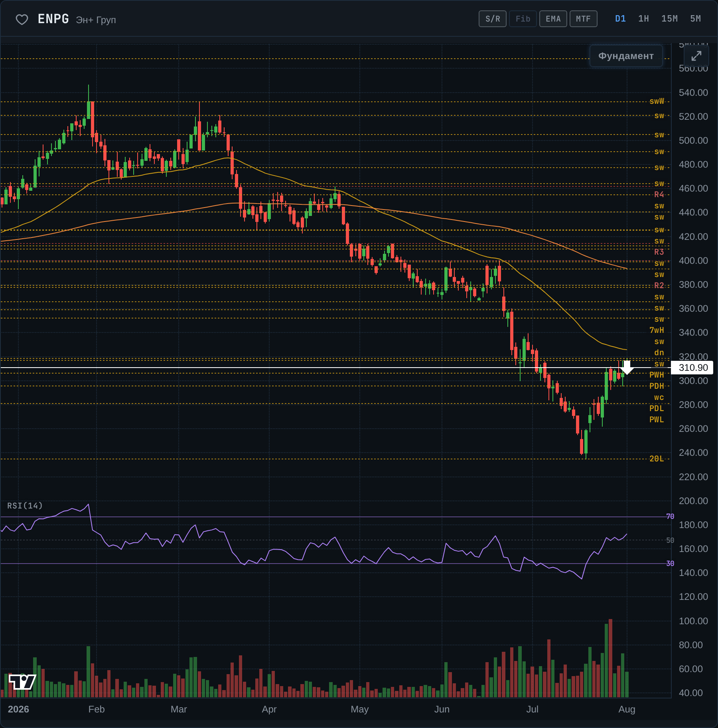This screenshot has width=718, height=728.
Task: Select the R2 resistance label
Action: [659, 285]
